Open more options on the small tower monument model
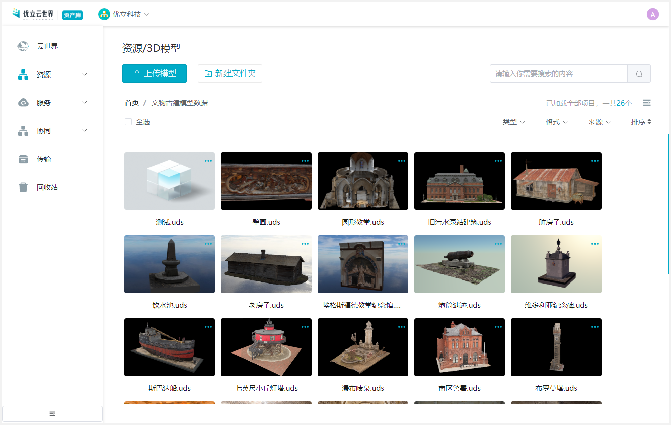 click(x=595, y=244)
